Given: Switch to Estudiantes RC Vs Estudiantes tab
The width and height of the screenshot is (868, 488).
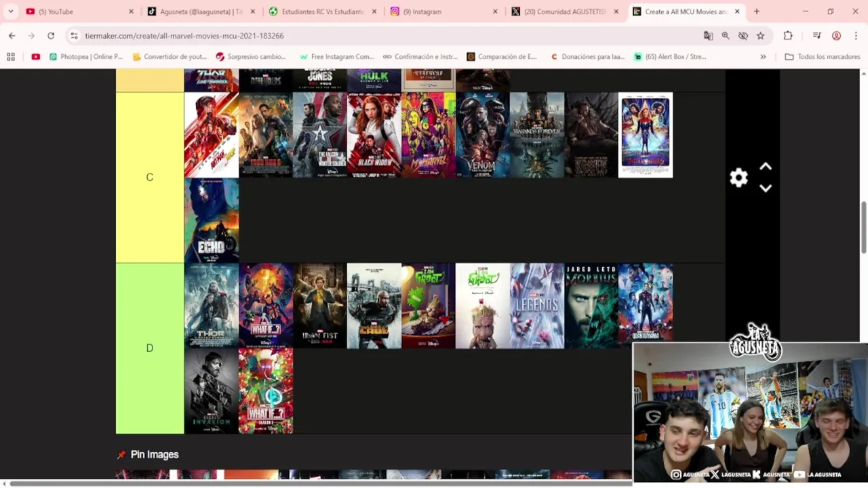Looking at the screenshot, I should click(x=323, y=12).
